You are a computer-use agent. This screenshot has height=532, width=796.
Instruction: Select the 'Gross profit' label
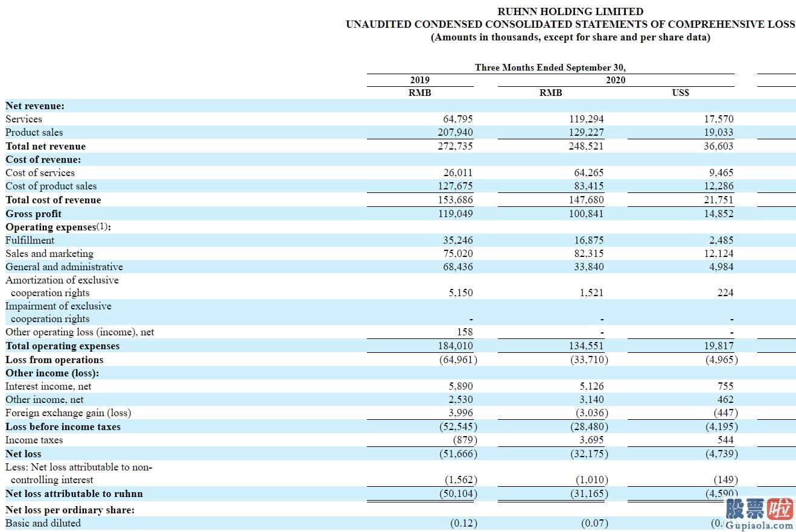[x=34, y=214]
